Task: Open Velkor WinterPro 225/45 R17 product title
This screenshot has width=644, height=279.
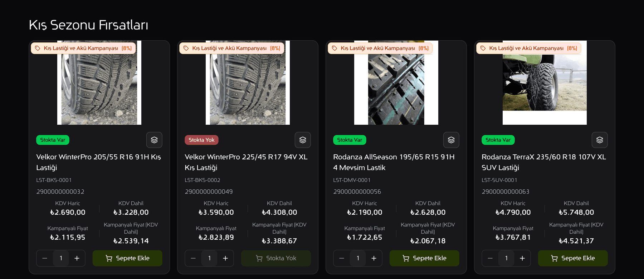Action: tap(246, 162)
